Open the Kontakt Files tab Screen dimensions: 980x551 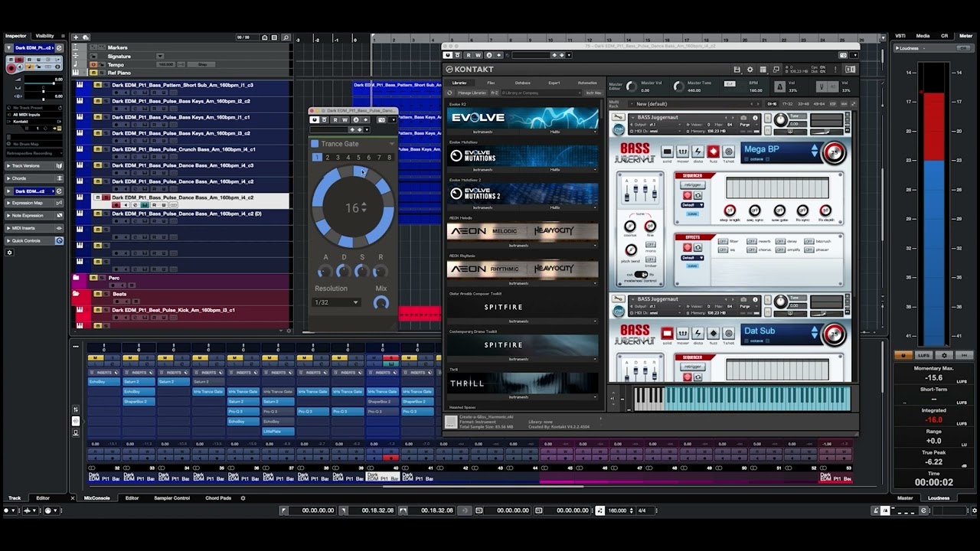(x=491, y=83)
